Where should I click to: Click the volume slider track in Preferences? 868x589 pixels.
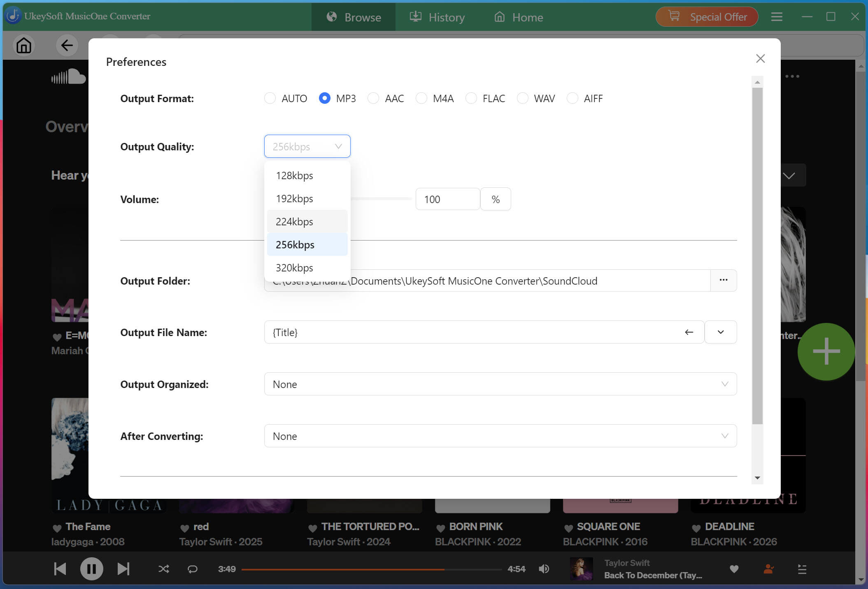click(381, 199)
